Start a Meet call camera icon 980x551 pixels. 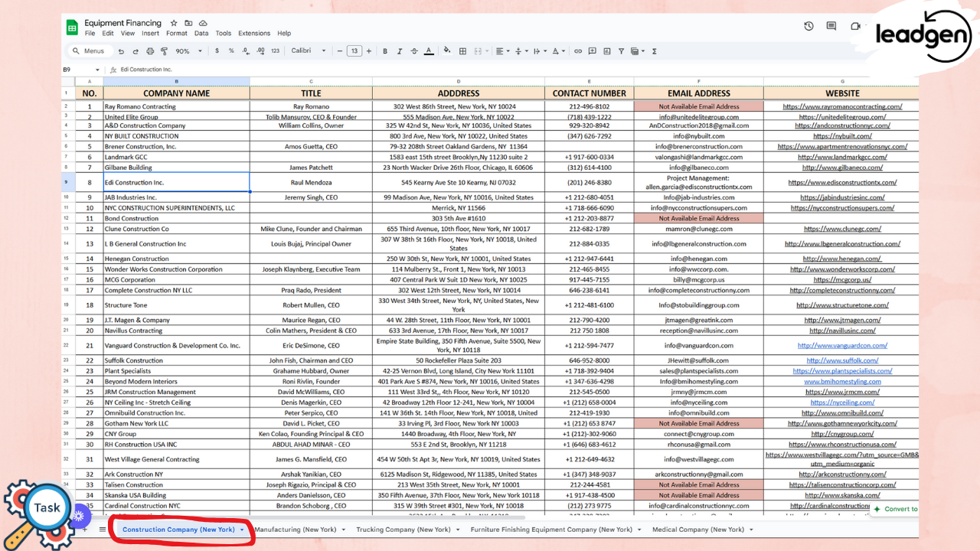click(x=854, y=26)
